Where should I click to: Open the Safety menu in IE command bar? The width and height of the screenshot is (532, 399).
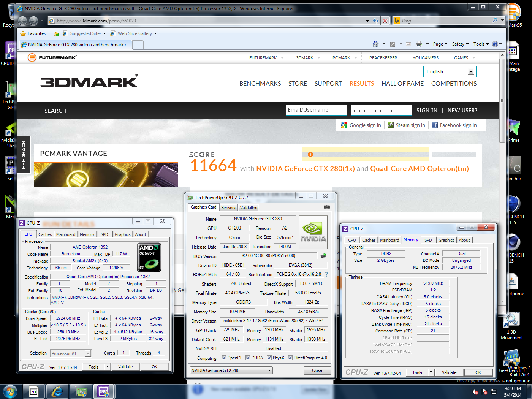[460, 44]
